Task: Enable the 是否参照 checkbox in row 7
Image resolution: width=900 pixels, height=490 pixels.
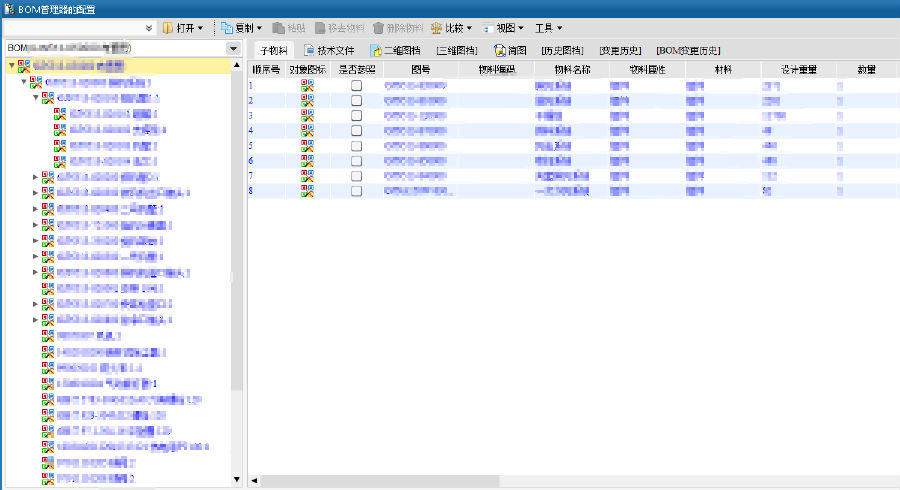Action: tap(356, 176)
